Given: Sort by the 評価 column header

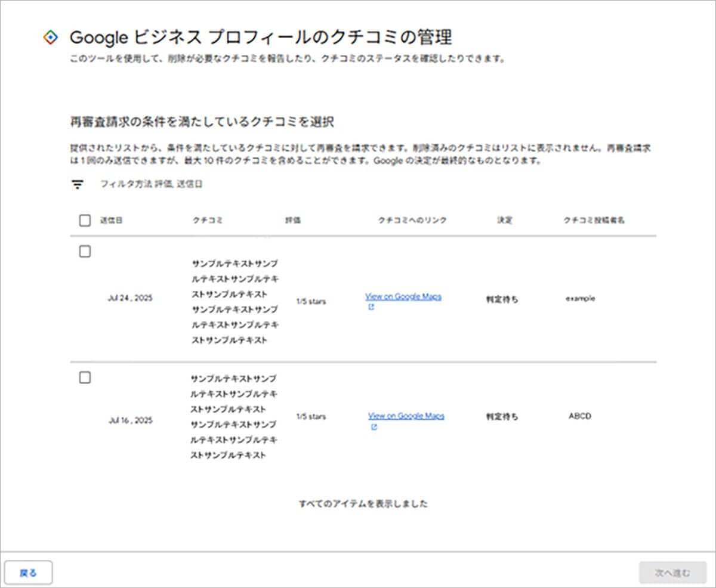Looking at the screenshot, I should 293,221.
